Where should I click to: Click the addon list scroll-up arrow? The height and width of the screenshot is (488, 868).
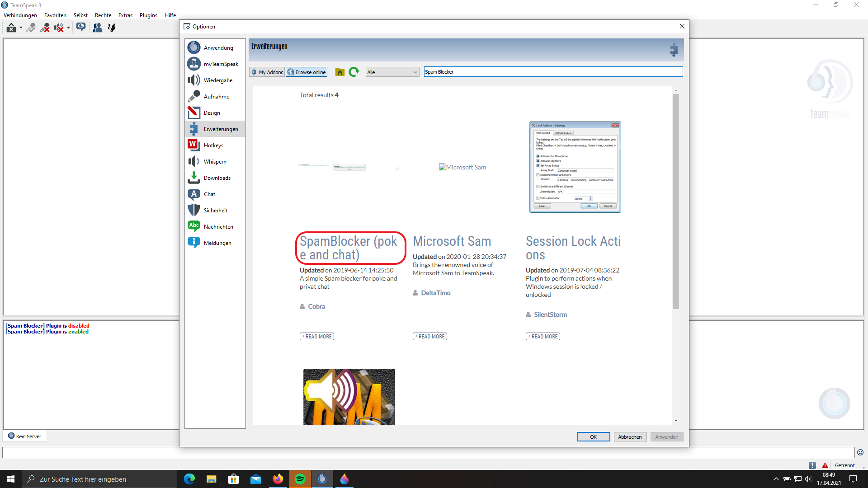676,90
